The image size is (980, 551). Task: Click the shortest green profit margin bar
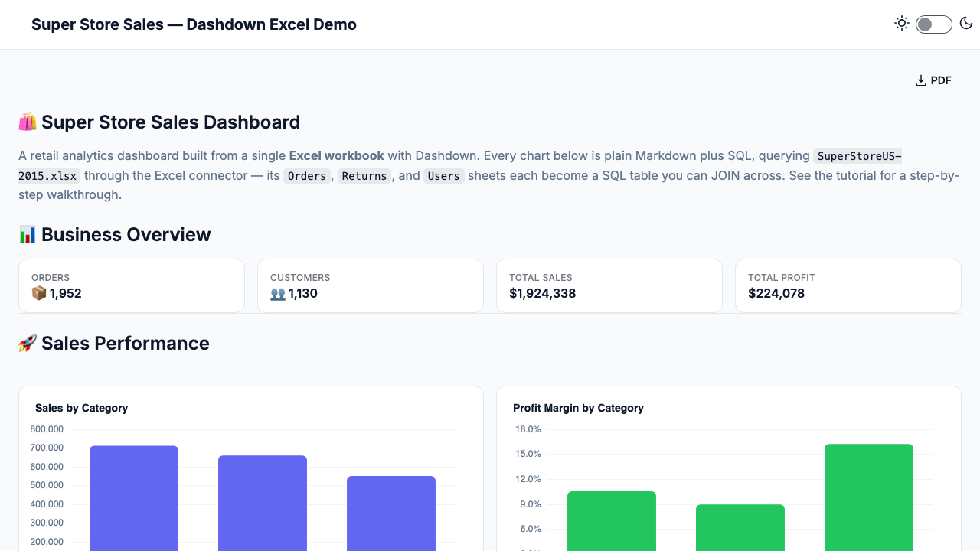coord(740,527)
